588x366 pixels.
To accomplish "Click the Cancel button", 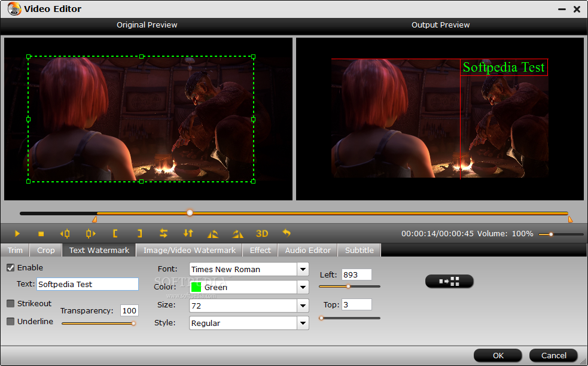I will click(x=553, y=355).
